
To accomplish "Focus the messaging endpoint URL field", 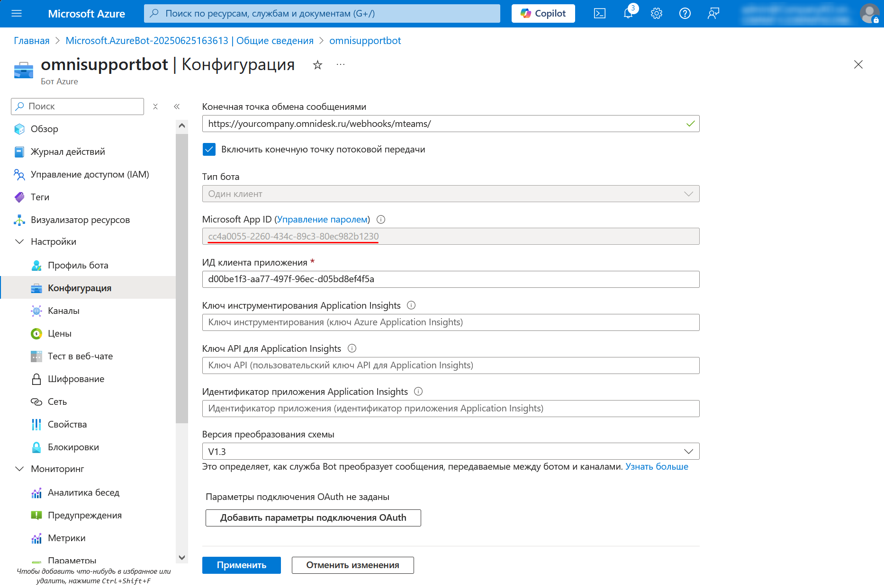I will click(451, 124).
